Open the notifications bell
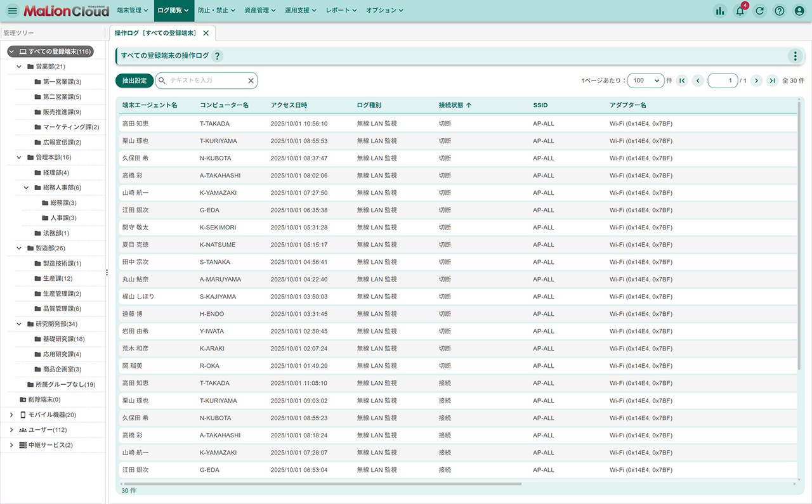The image size is (812, 504). coord(740,11)
